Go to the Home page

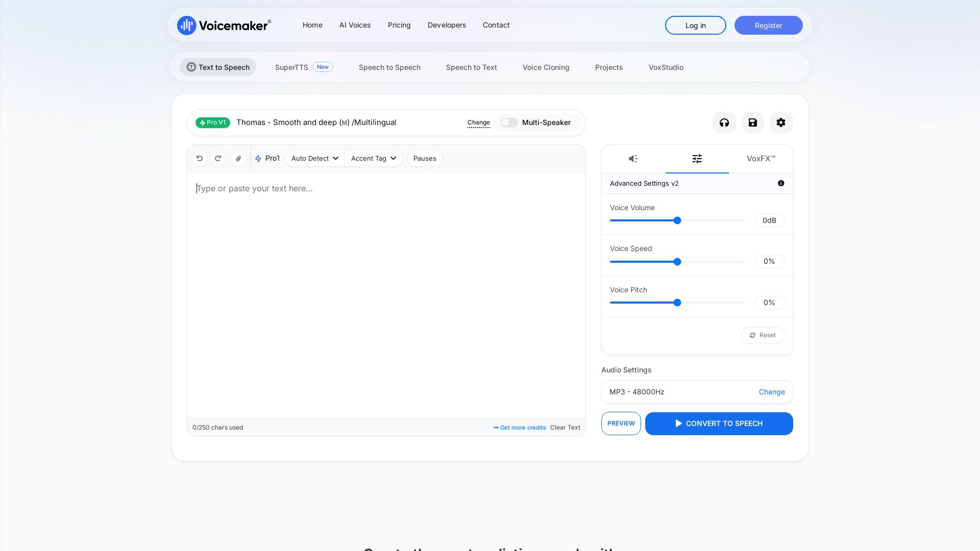(312, 25)
